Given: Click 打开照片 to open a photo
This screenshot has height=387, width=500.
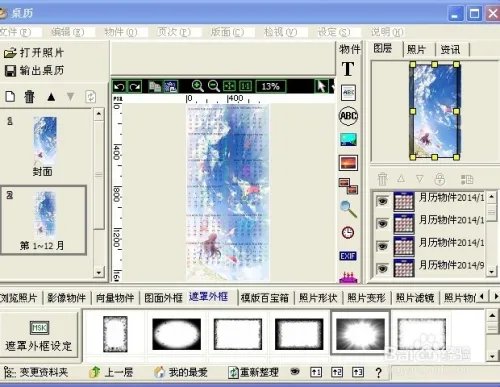Looking at the screenshot, I should pyautogui.click(x=34, y=52).
